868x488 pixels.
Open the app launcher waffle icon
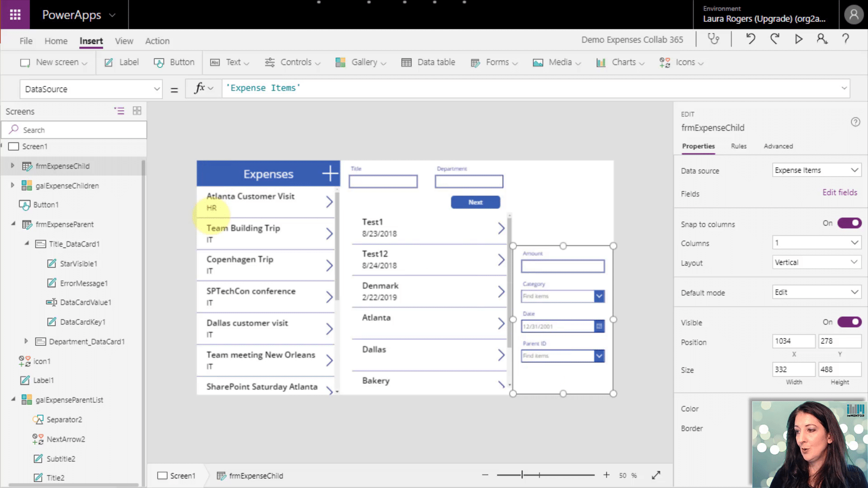tap(15, 15)
